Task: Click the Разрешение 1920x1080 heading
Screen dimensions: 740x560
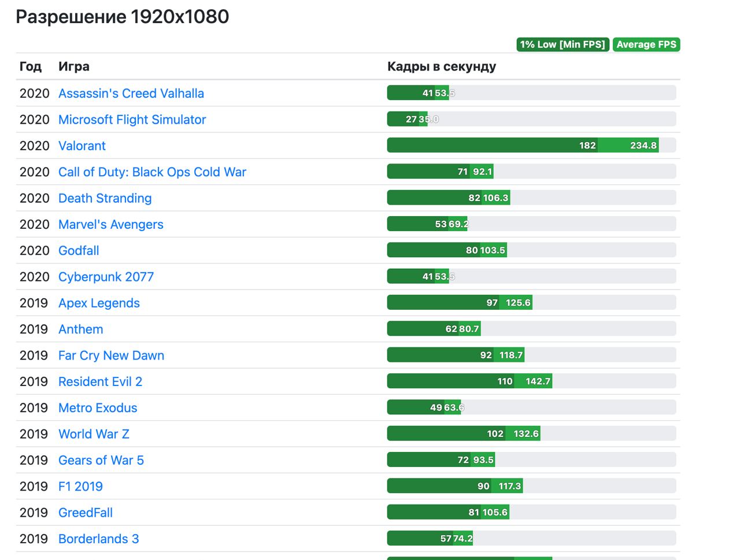Action: pyautogui.click(x=123, y=17)
